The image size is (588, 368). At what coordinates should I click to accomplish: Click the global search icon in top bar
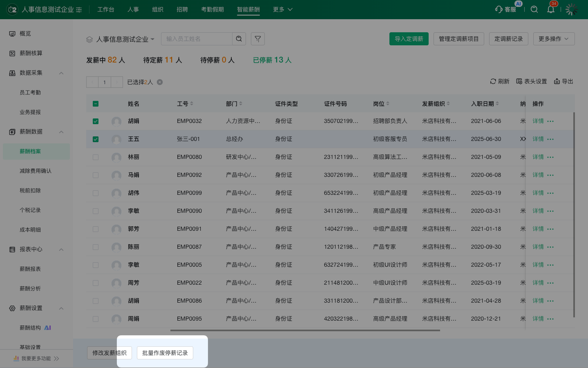tap(534, 9)
